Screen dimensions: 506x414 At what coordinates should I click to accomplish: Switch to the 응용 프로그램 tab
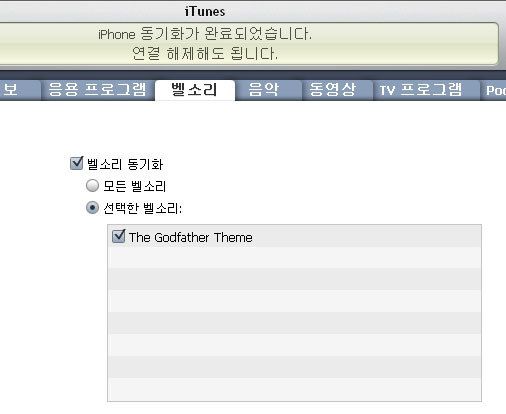[97, 90]
